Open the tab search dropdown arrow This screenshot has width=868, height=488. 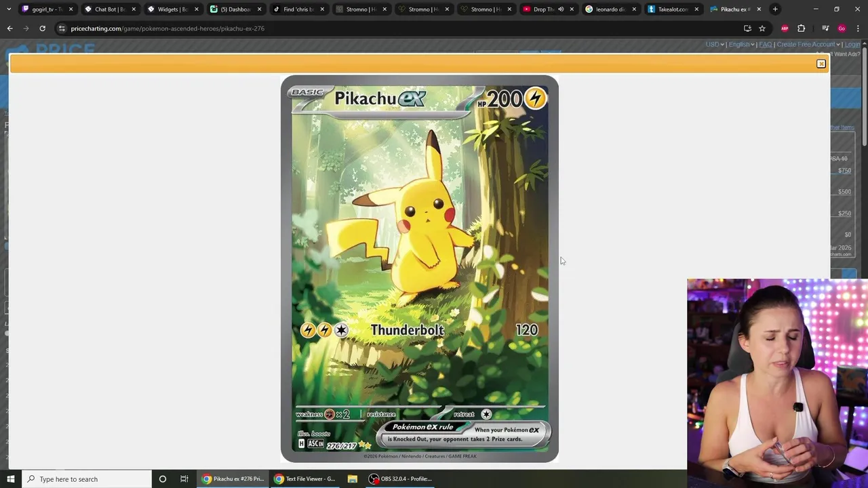(8, 9)
